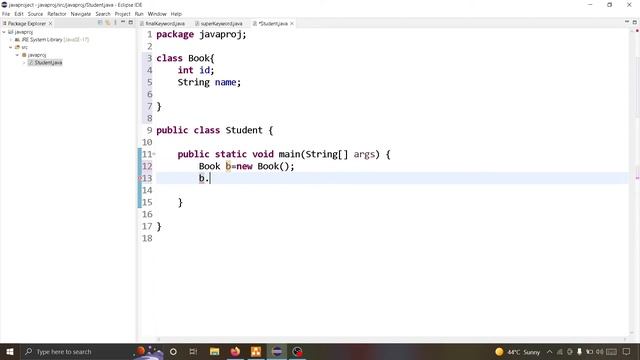
Task: Expand the Student.java tree node
Action: [24, 62]
